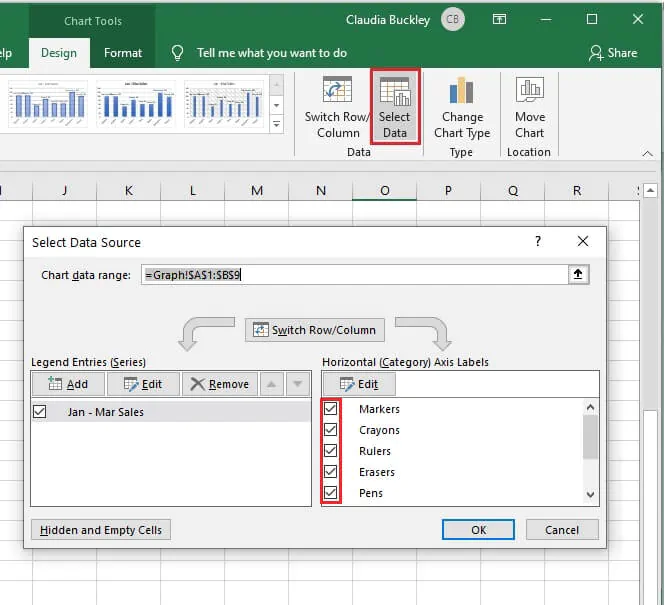
Task: Open Change Chart Type from ribbon
Action: tap(461, 107)
